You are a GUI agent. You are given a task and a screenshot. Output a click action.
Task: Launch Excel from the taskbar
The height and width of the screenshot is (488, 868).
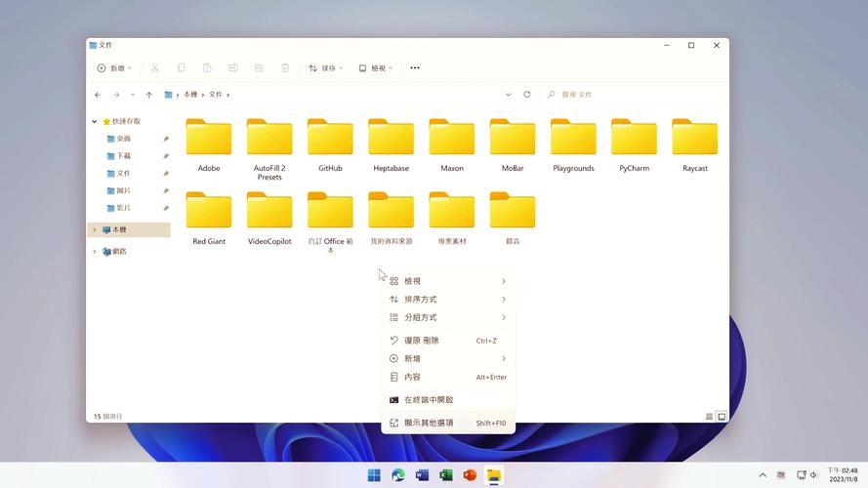coord(445,475)
